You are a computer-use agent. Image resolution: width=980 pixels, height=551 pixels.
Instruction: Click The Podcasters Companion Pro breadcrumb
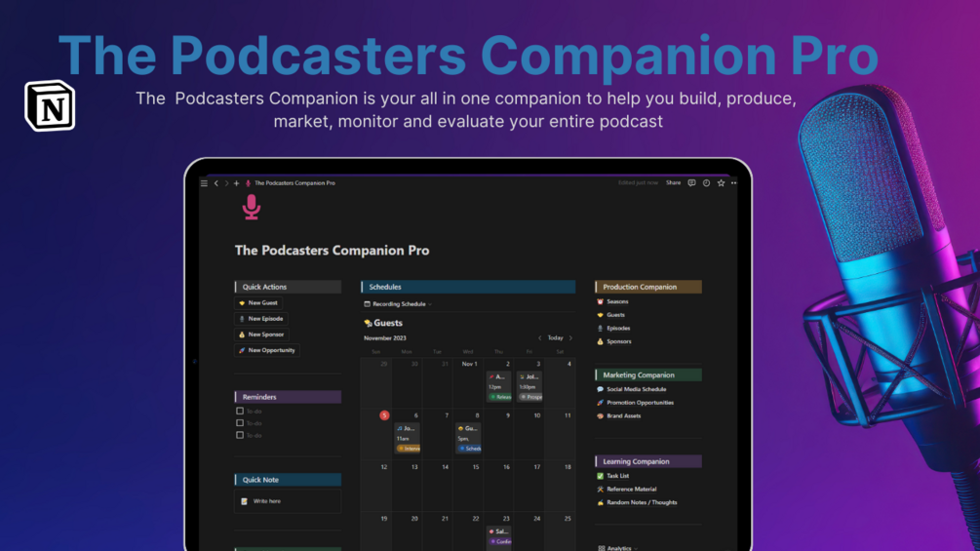coord(291,183)
